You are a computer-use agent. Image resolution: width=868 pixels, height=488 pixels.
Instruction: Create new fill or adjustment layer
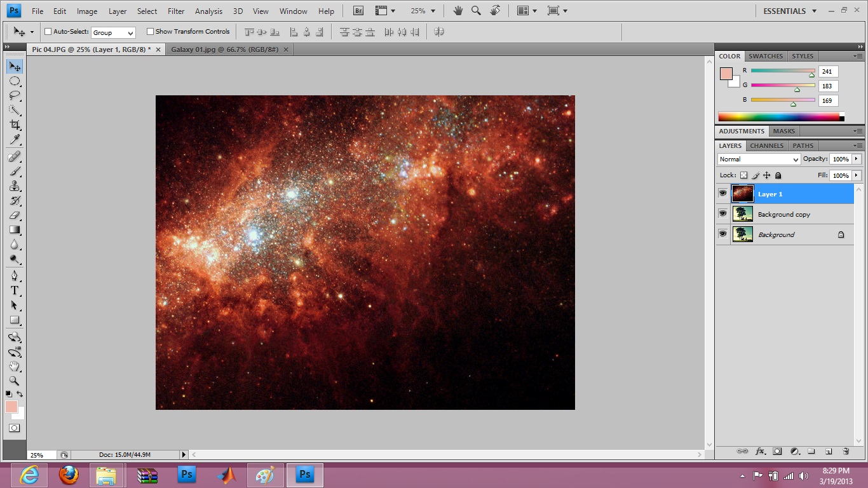click(x=794, y=452)
